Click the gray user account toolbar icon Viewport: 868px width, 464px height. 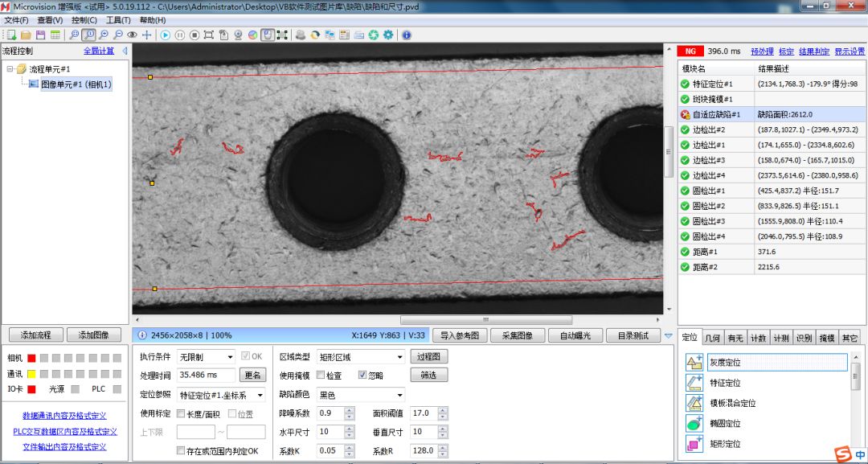click(x=301, y=35)
